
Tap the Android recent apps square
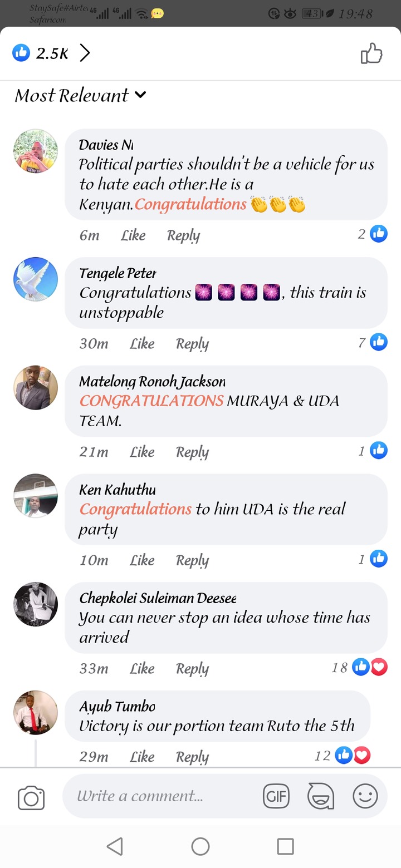[x=286, y=846]
